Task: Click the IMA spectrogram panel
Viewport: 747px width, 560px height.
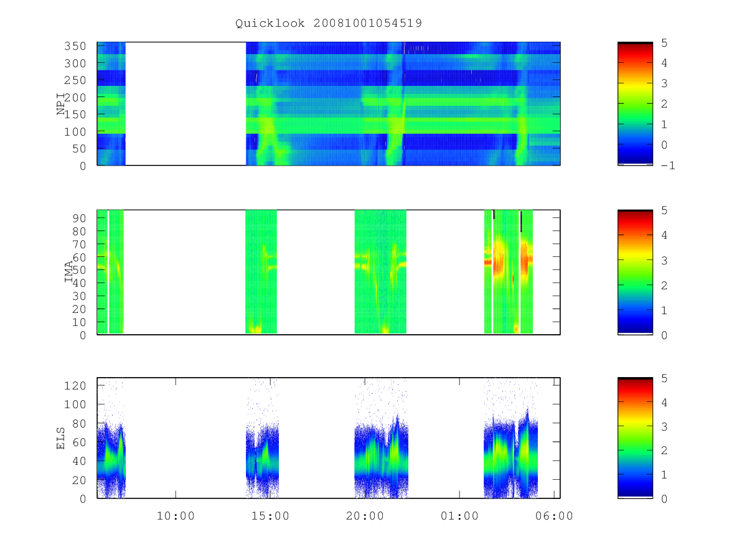Action: (x=329, y=272)
